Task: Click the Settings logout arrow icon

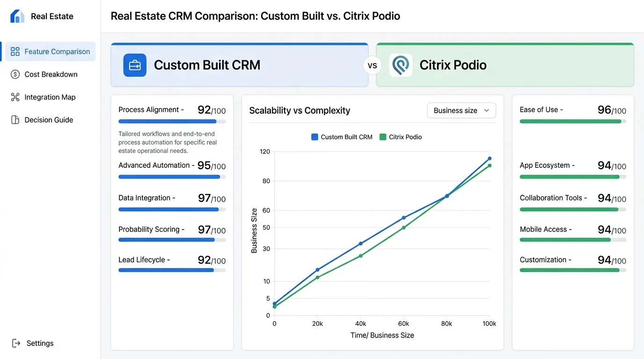Action: (16, 344)
